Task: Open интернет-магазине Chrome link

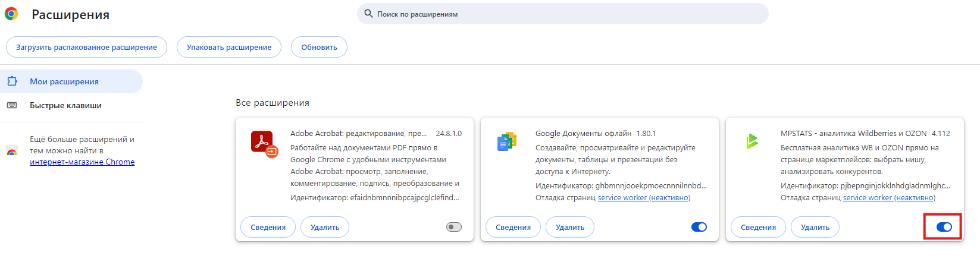Action: pos(82,162)
